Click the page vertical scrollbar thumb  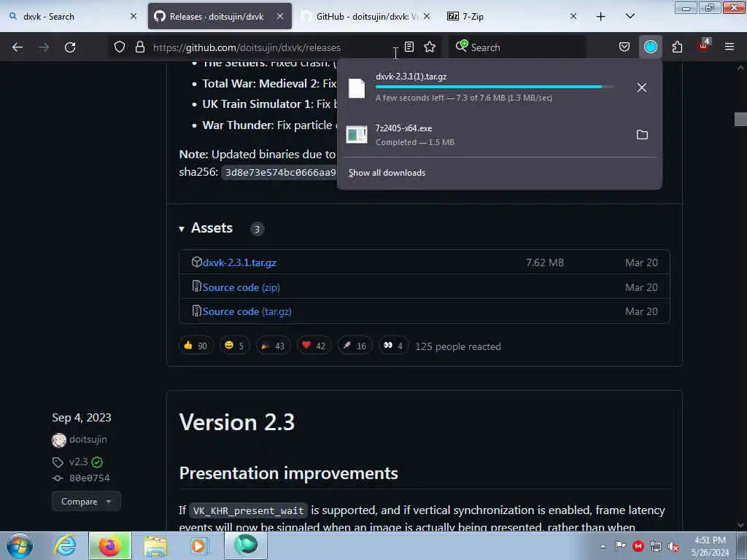pyautogui.click(x=740, y=120)
